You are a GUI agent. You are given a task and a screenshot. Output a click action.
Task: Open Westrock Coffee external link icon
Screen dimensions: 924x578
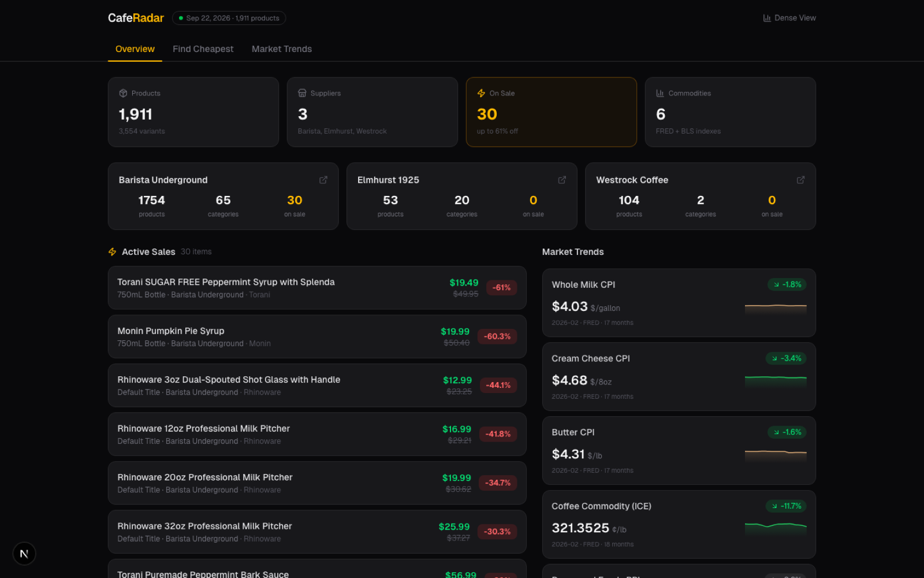pos(800,180)
